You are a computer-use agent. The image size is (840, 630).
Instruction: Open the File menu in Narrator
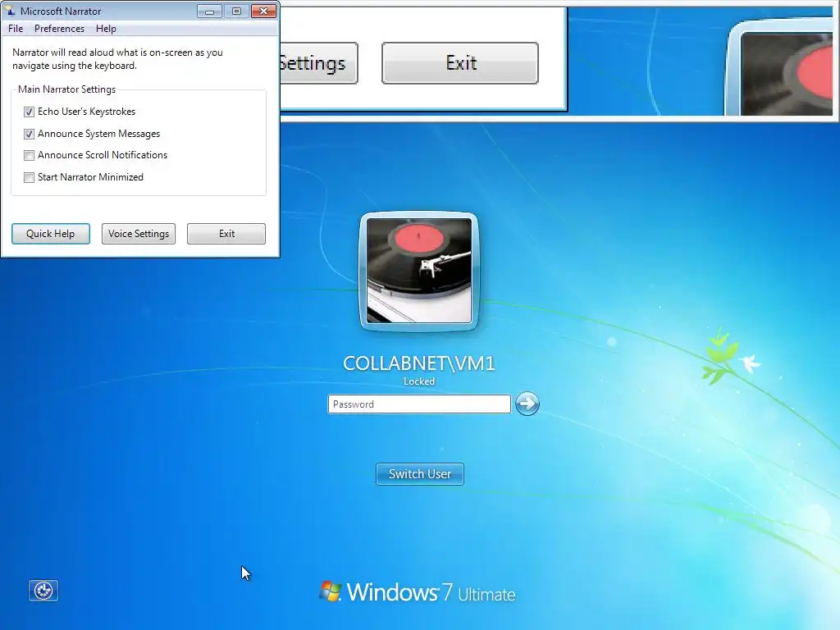point(16,29)
